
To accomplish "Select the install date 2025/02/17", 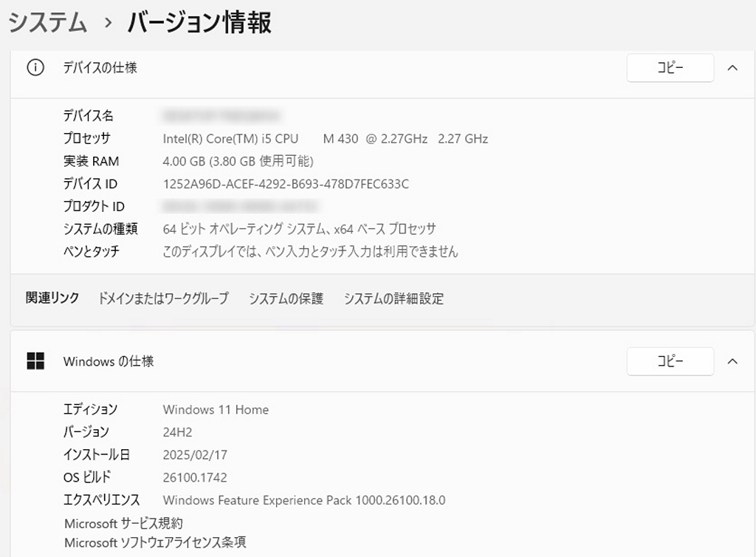I will tap(195, 455).
